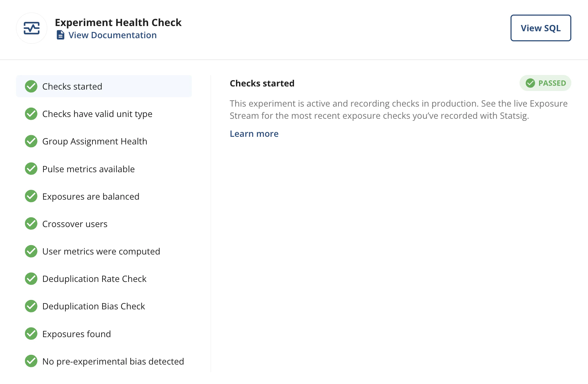Image resolution: width=588 pixels, height=384 pixels.
Task: Click the green check icon on Checks started
Action: click(31, 86)
